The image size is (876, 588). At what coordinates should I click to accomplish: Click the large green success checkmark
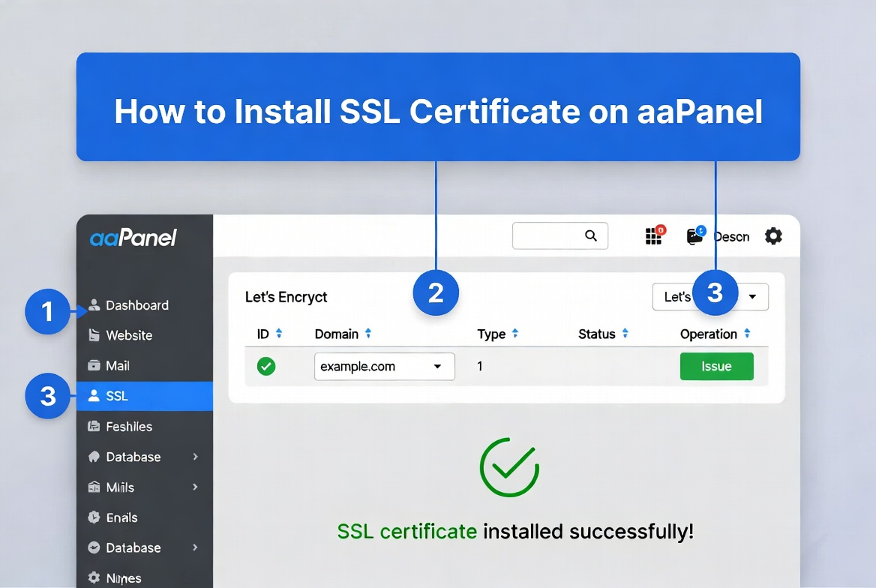509,467
